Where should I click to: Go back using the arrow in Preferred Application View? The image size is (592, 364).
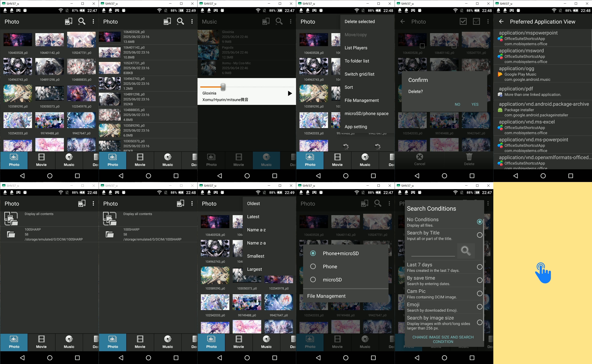point(501,22)
